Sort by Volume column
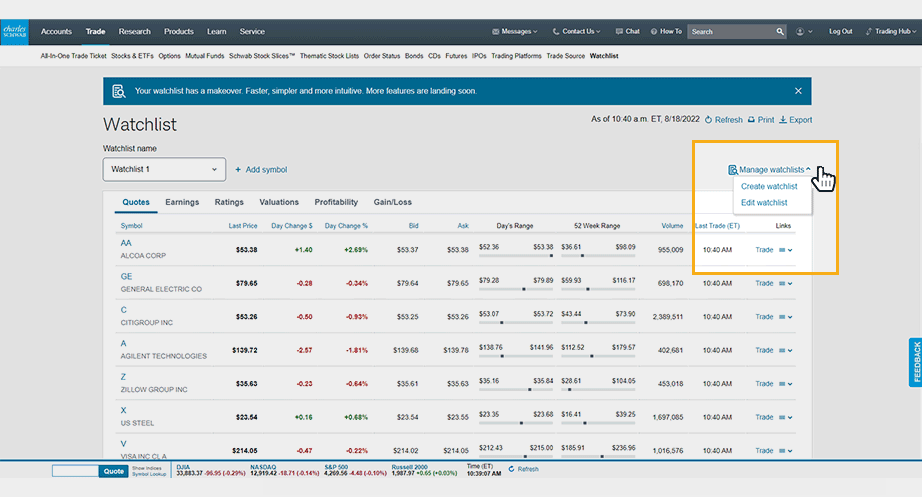This screenshot has width=922, height=497. click(672, 226)
